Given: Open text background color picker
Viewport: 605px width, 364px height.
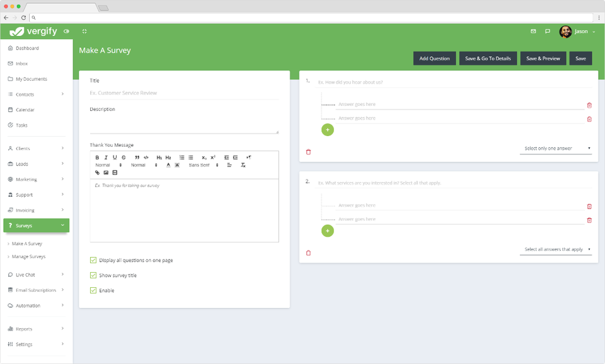Looking at the screenshot, I should [x=177, y=165].
